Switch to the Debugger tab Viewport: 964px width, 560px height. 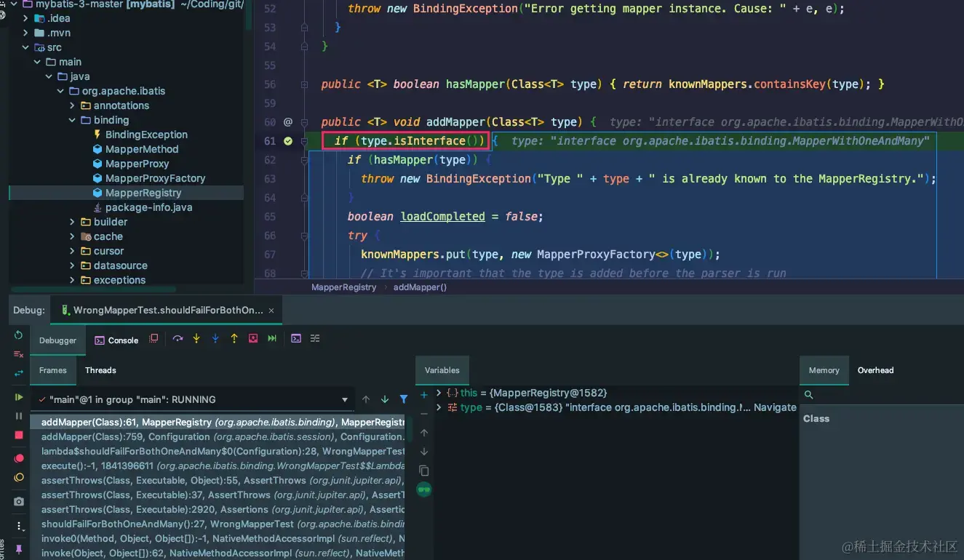coord(57,340)
